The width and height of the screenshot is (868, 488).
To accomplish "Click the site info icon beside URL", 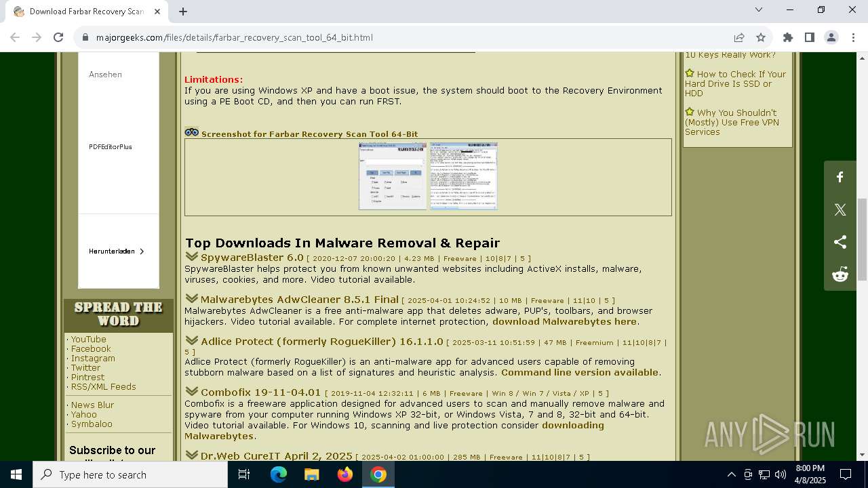I will click(x=85, y=37).
